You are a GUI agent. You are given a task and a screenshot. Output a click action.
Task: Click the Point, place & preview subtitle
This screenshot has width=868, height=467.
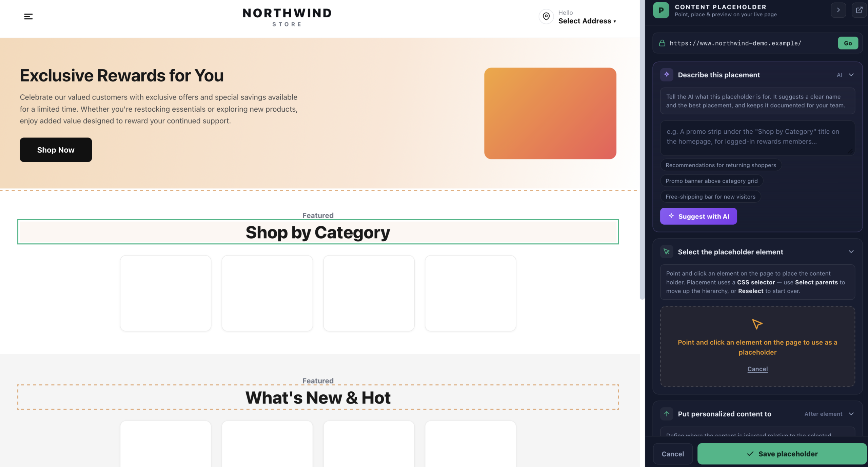pos(726,15)
